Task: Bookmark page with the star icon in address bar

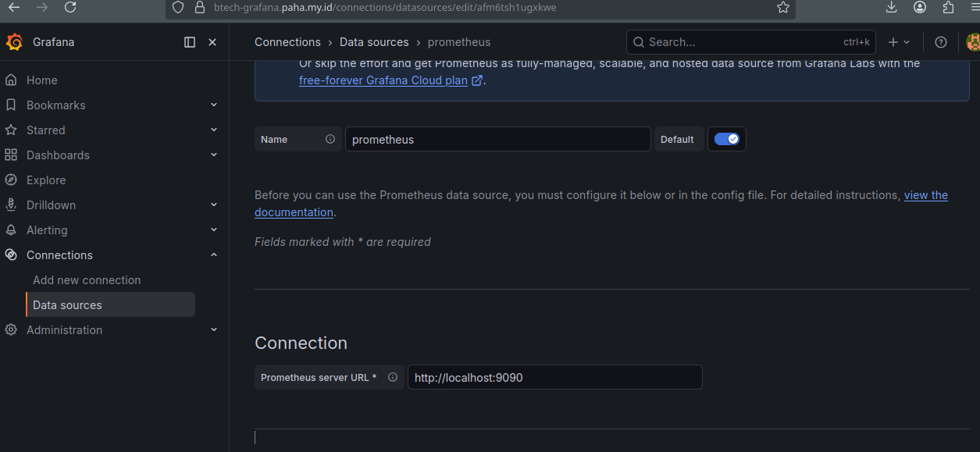Action: tap(783, 7)
